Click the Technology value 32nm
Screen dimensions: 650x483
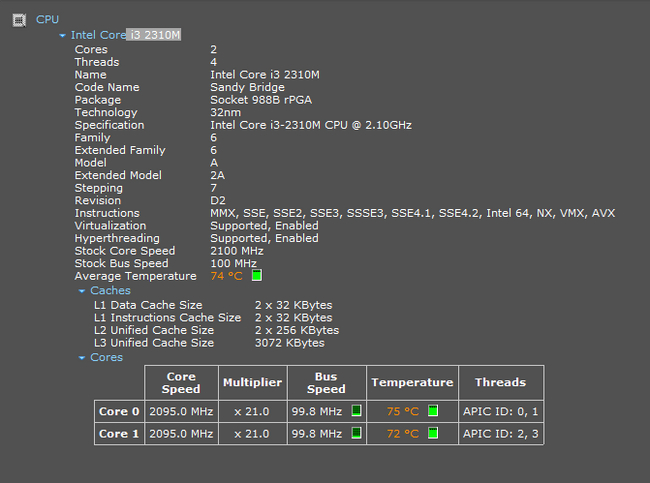(x=226, y=112)
